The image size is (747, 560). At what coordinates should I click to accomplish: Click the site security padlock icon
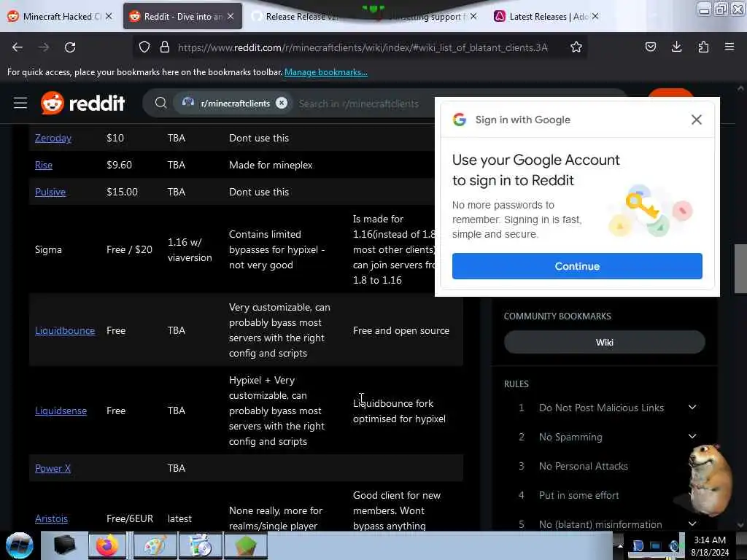click(165, 47)
